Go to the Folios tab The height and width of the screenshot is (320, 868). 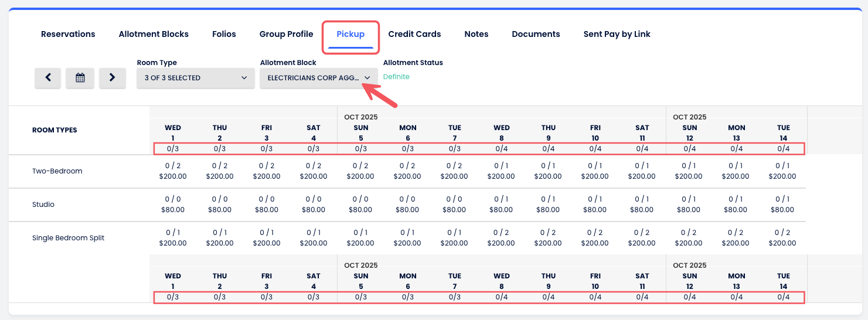click(224, 34)
